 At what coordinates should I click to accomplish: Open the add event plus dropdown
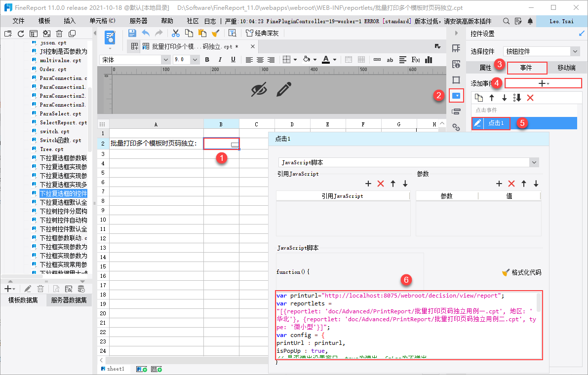point(544,83)
